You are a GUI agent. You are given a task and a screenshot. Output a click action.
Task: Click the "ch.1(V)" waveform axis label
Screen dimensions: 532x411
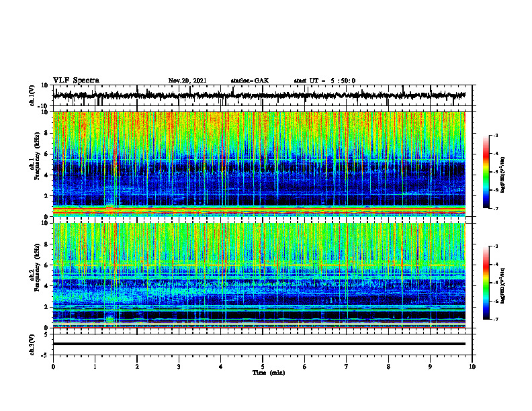click(x=32, y=95)
